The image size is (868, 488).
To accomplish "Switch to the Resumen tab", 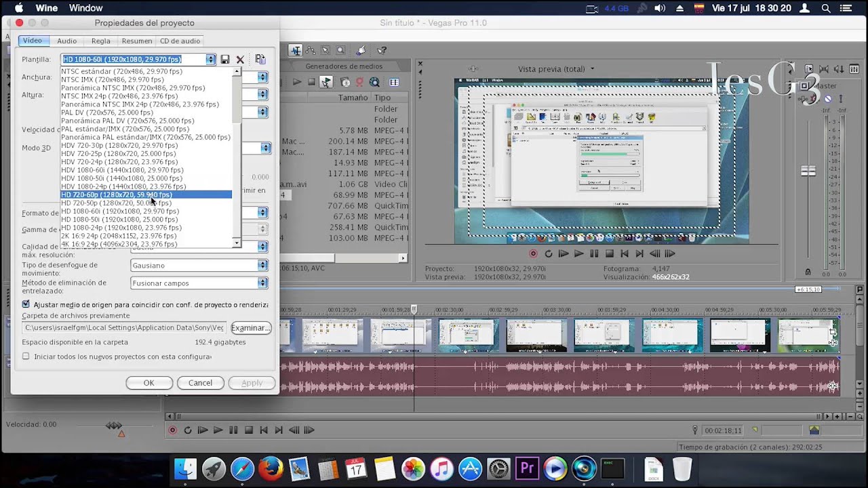I will (x=137, y=41).
